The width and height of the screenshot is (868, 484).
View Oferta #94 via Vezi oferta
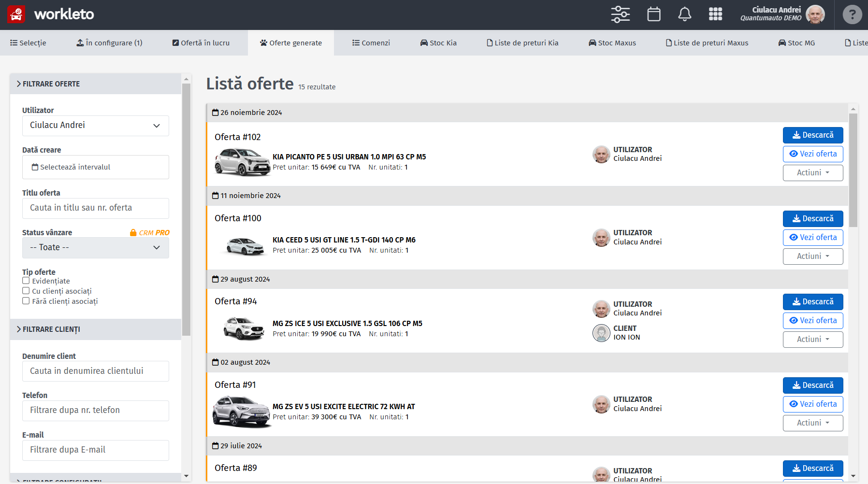pyautogui.click(x=813, y=321)
